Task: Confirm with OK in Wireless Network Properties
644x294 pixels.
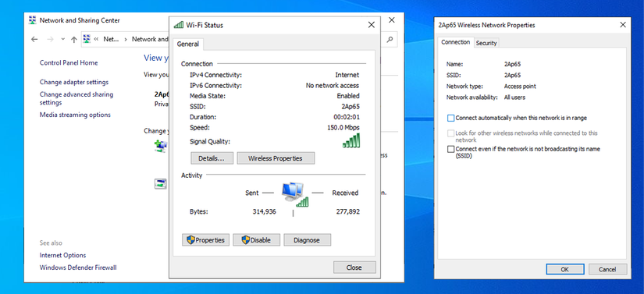Action: pyautogui.click(x=564, y=269)
